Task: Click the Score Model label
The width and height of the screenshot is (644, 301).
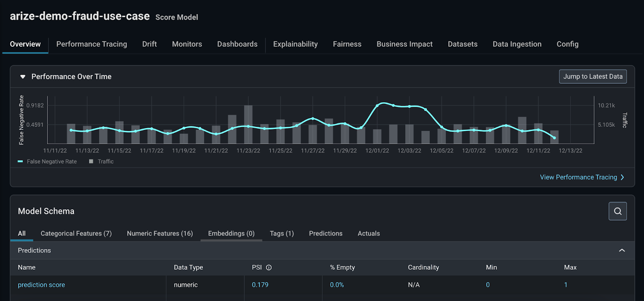Action: pos(177,17)
